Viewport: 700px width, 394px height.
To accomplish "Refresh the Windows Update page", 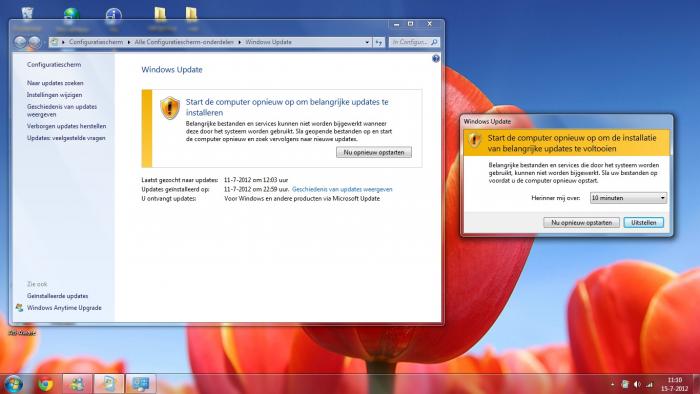I will tap(379, 42).
